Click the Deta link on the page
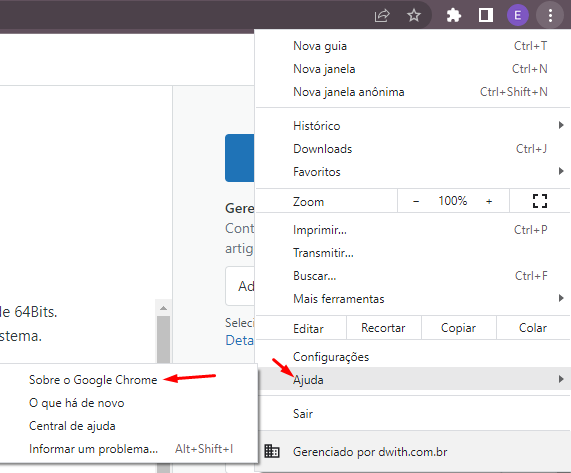 pos(240,340)
